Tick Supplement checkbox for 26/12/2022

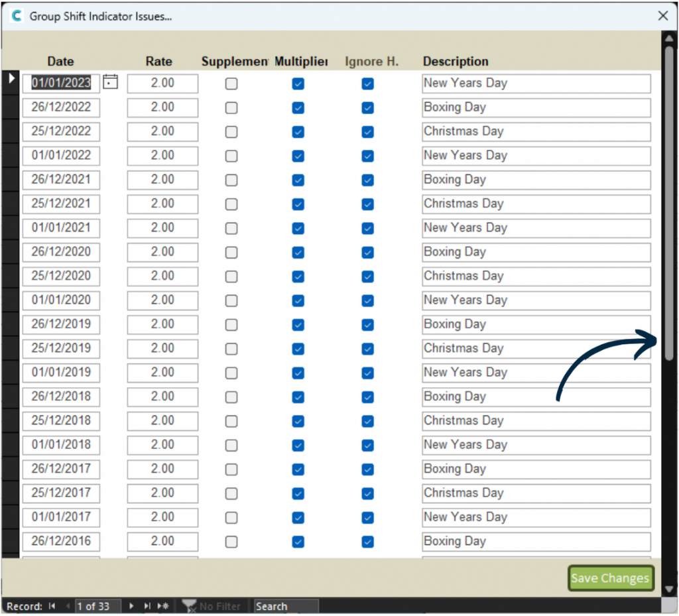[231, 108]
